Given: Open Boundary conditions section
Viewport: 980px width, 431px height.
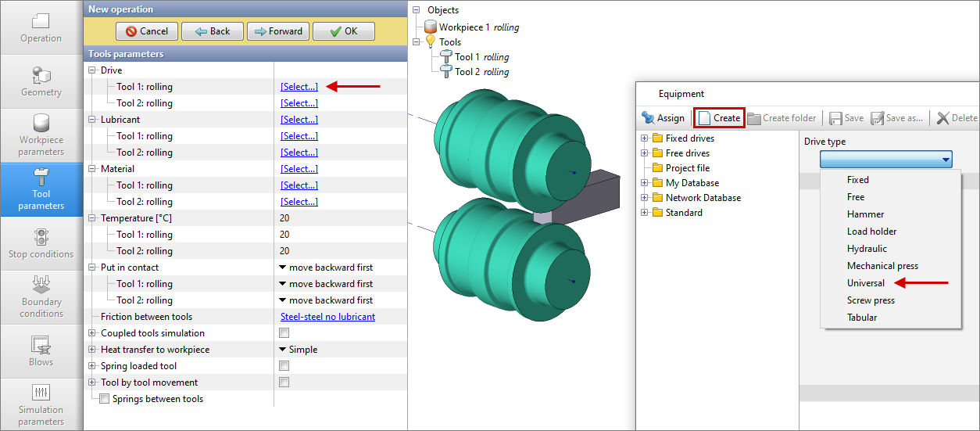Looking at the screenshot, I should [x=41, y=296].
